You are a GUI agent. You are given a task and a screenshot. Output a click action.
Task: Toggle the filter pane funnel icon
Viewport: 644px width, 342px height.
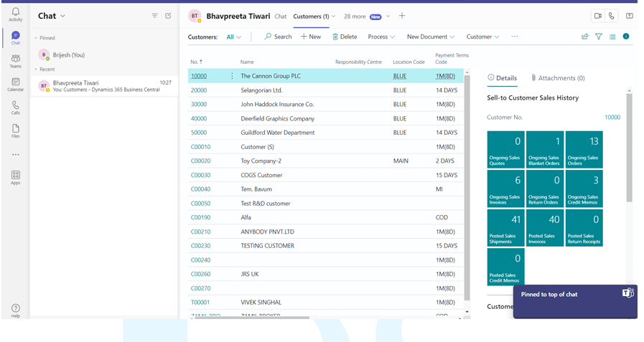599,37
